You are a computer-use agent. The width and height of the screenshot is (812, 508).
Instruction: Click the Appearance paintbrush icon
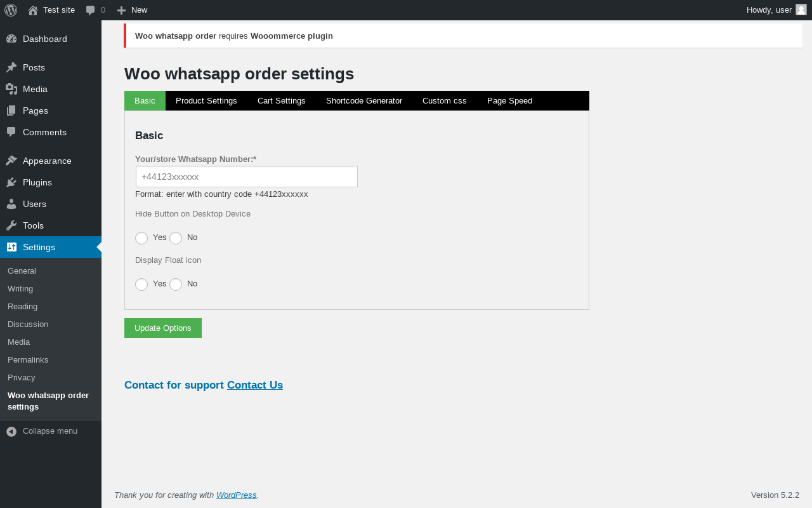point(11,161)
